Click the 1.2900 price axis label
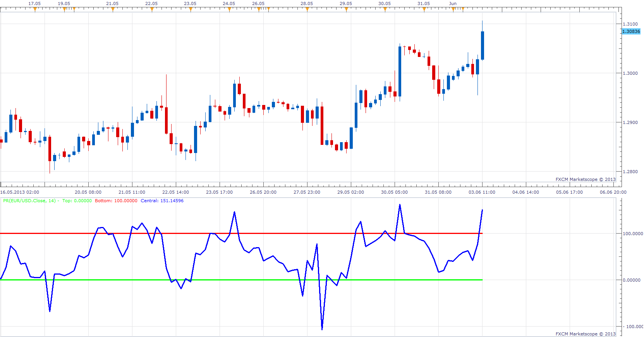Viewport: 644px width, 337px height. tap(630, 122)
